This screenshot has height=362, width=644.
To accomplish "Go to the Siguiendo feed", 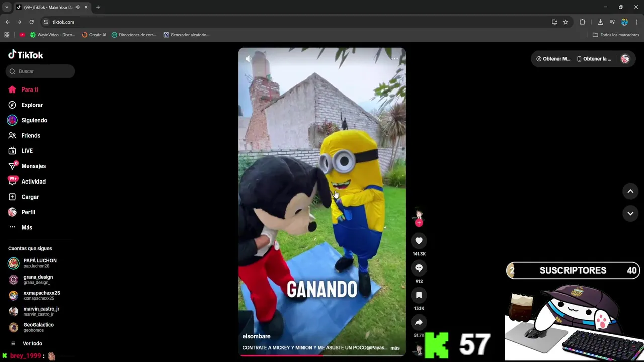I will tap(27, 120).
